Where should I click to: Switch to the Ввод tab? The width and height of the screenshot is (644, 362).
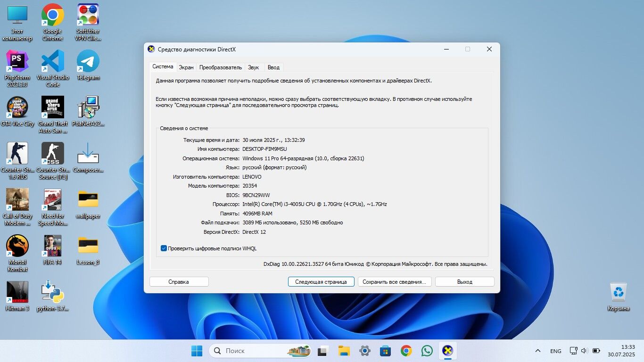[x=273, y=67]
